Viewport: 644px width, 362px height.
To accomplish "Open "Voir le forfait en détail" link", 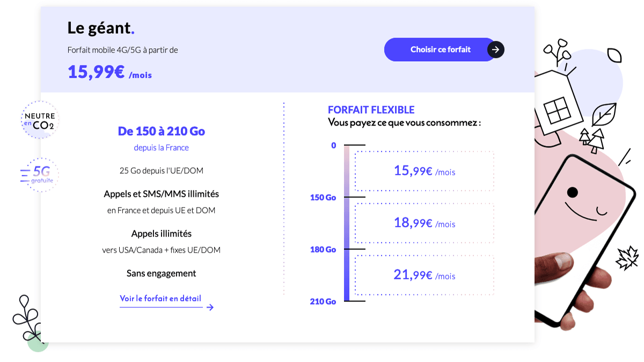I will click(x=160, y=299).
